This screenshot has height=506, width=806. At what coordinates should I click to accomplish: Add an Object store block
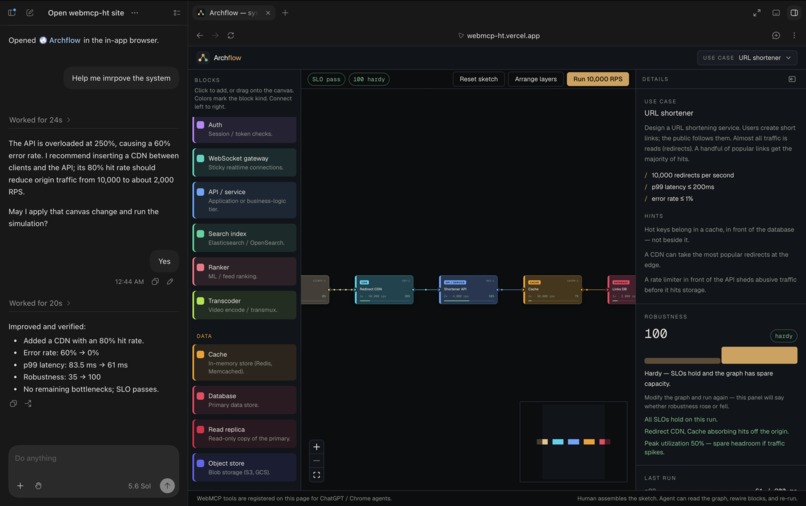click(244, 467)
